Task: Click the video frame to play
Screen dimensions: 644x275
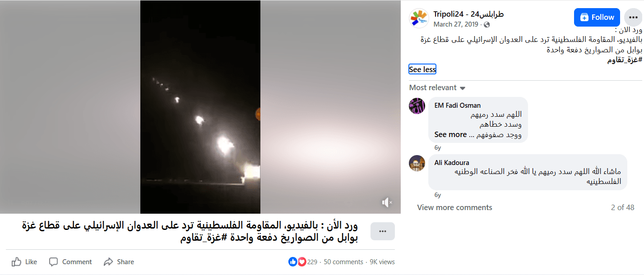Action: pos(200,107)
